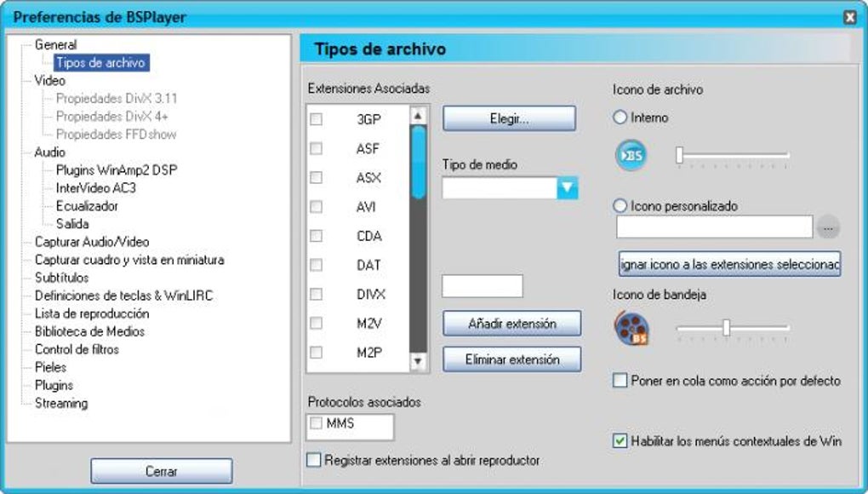Image resolution: width=868 pixels, height=494 pixels.
Task: Click the Cerrar button
Action: pyautogui.click(x=161, y=471)
